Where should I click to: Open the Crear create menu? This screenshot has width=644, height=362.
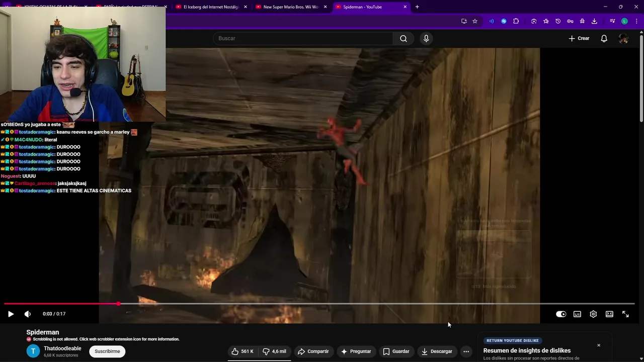click(x=579, y=38)
